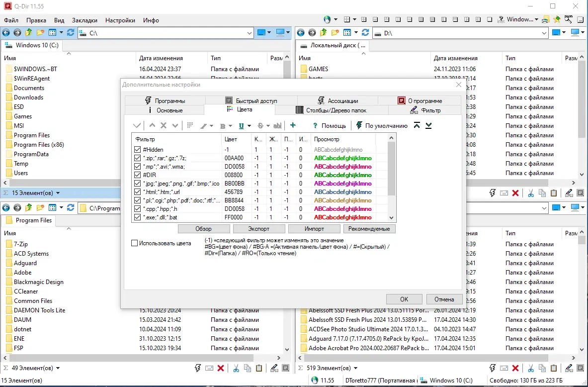Select the Downloads folder in the C:\ pane
This screenshot has width=588, height=387.
pos(28,97)
